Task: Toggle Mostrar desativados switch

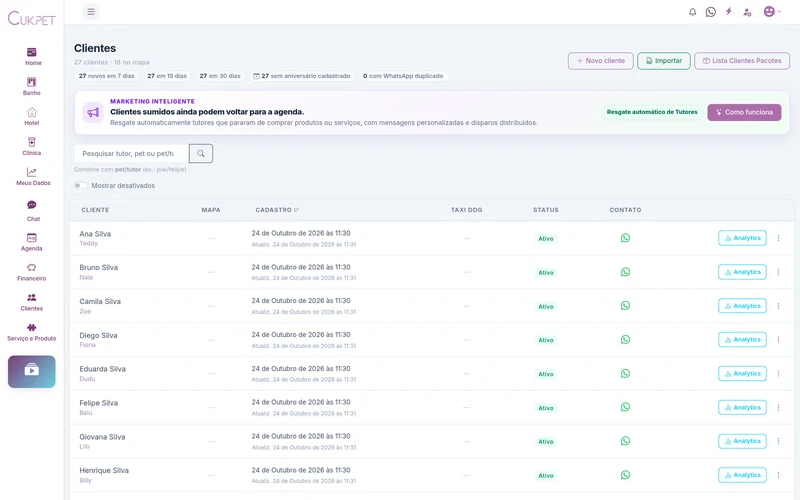Action: (81, 186)
